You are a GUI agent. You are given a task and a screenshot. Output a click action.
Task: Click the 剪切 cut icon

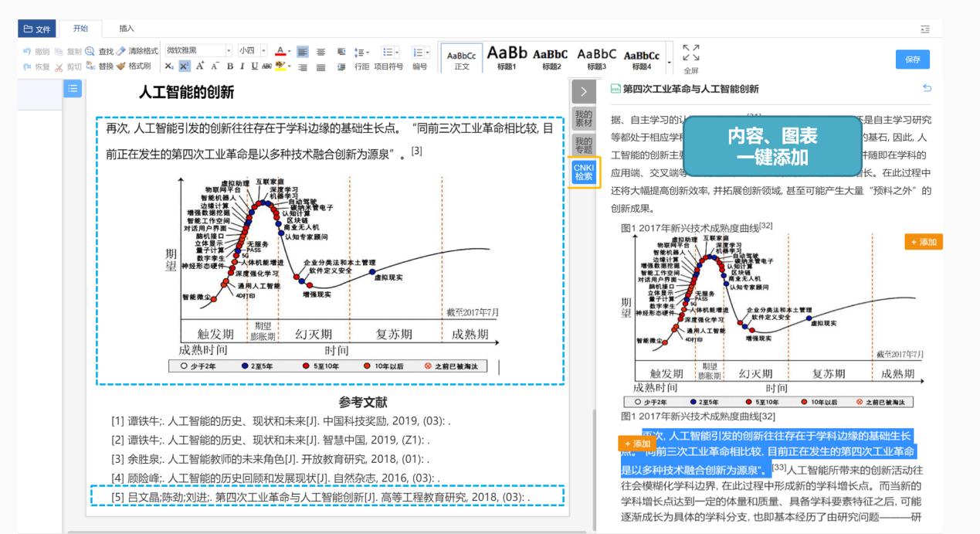59,66
